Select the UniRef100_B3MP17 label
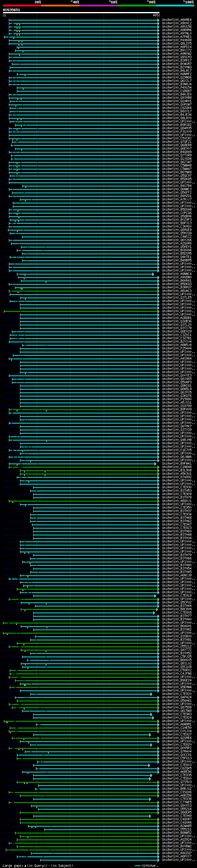Viewport: 197px width, 868px height. 176,60
